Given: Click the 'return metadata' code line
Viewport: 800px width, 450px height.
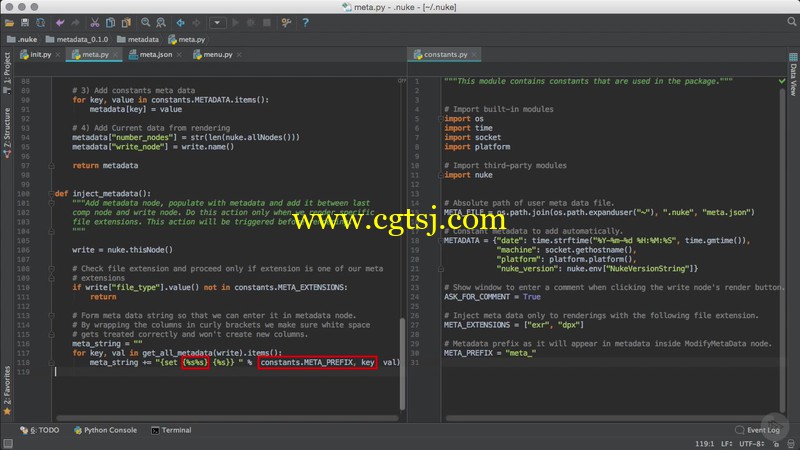Looking at the screenshot, I should [105, 165].
